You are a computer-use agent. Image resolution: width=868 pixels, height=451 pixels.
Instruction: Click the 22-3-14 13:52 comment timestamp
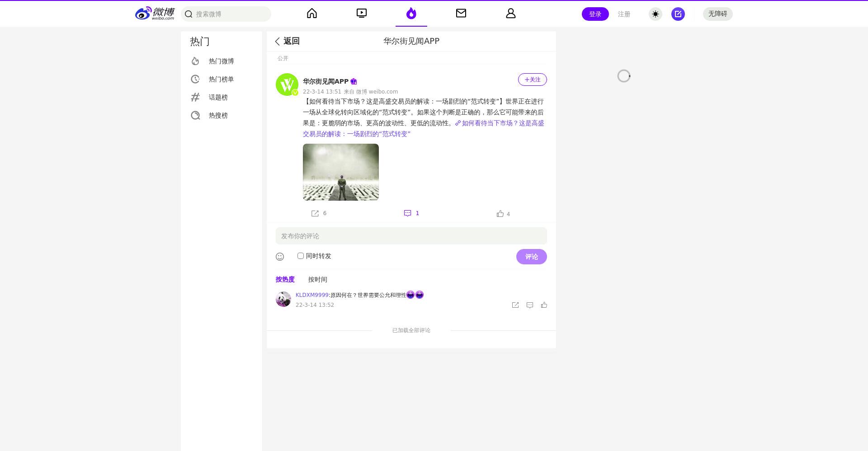click(x=315, y=305)
